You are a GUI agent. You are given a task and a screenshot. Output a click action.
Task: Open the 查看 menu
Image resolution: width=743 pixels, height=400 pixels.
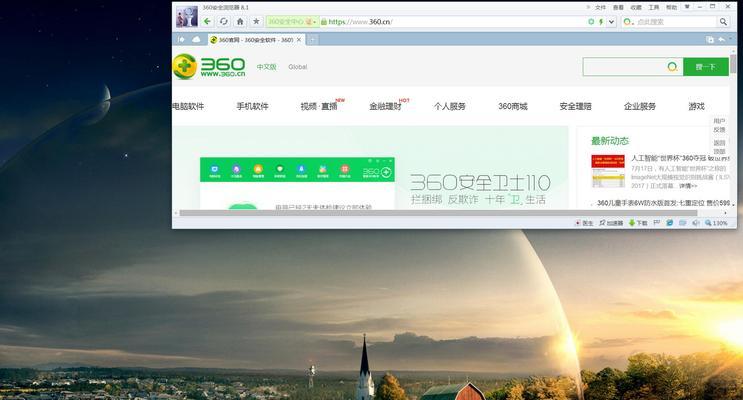618,8
